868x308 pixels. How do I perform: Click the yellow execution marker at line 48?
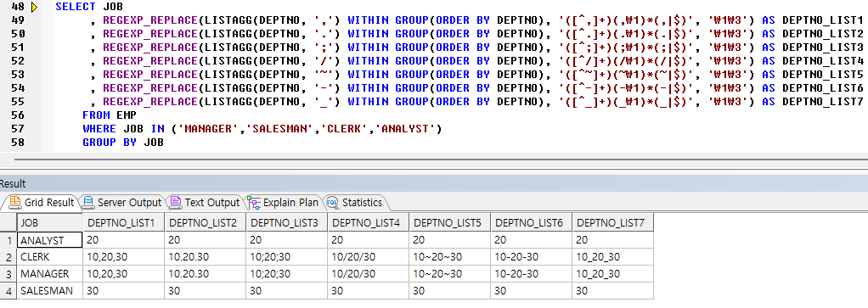[34, 7]
